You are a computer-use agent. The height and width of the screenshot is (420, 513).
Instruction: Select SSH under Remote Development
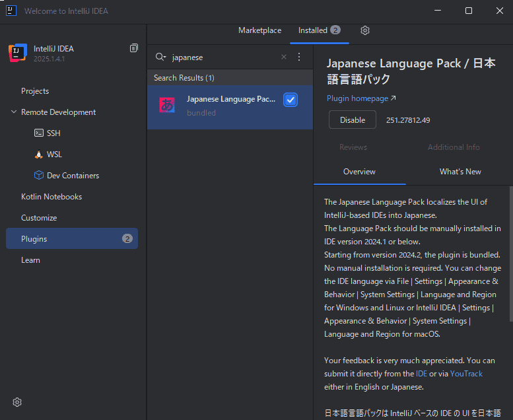click(x=53, y=133)
